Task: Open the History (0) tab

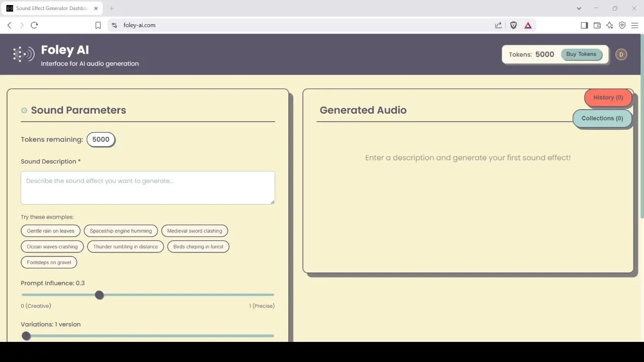Action: coord(608,98)
